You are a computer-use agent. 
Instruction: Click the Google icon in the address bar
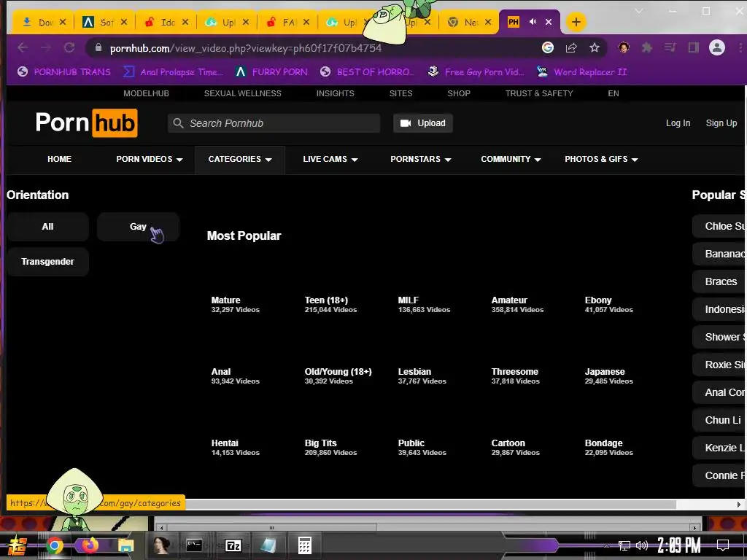(548, 47)
